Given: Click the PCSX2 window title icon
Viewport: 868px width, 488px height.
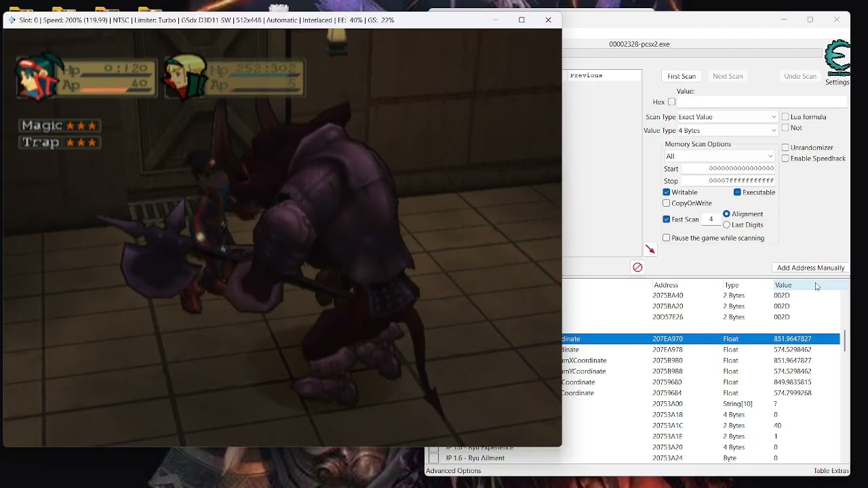Looking at the screenshot, I should pos(12,20).
